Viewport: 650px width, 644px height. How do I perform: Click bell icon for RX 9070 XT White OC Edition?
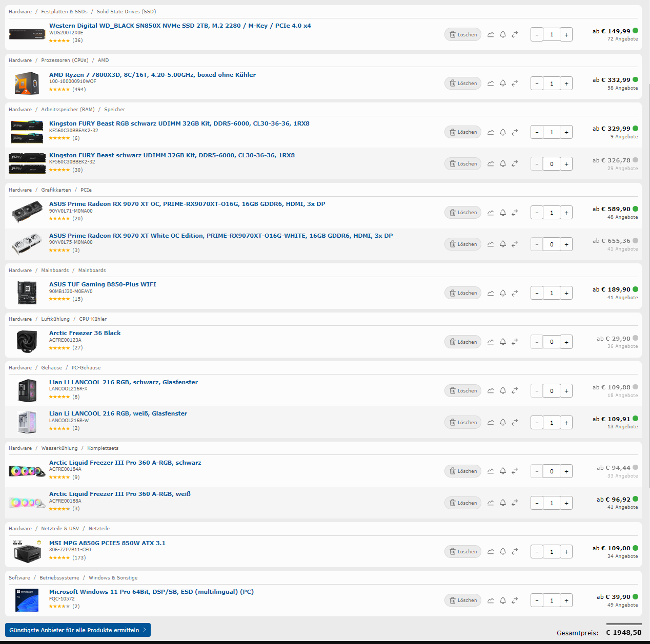503,244
